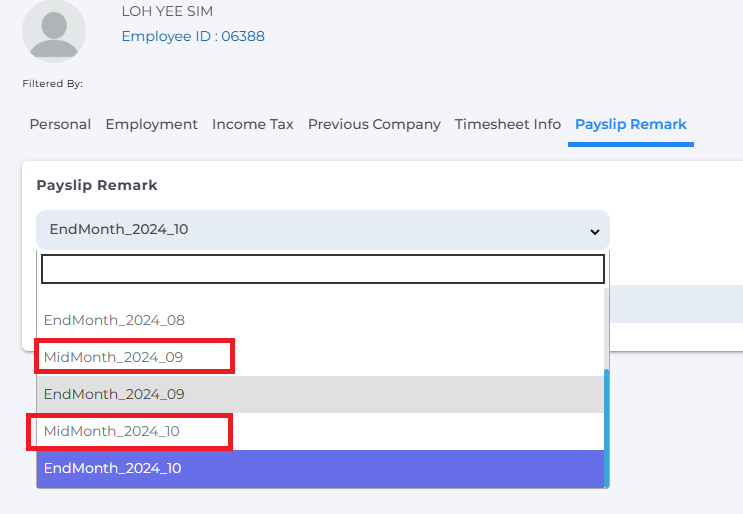
Task: Go to Previous Company tab
Action: pyautogui.click(x=374, y=124)
